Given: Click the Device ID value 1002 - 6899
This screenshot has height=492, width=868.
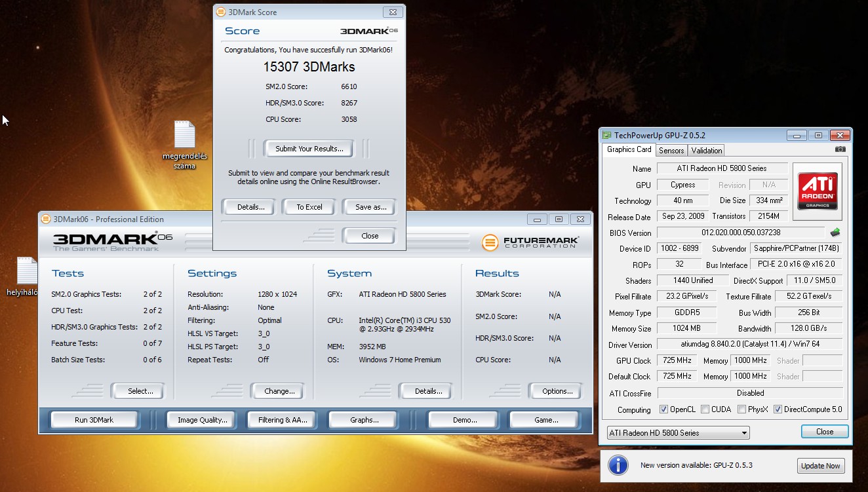Looking at the screenshot, I should click(x=679, y=248).
